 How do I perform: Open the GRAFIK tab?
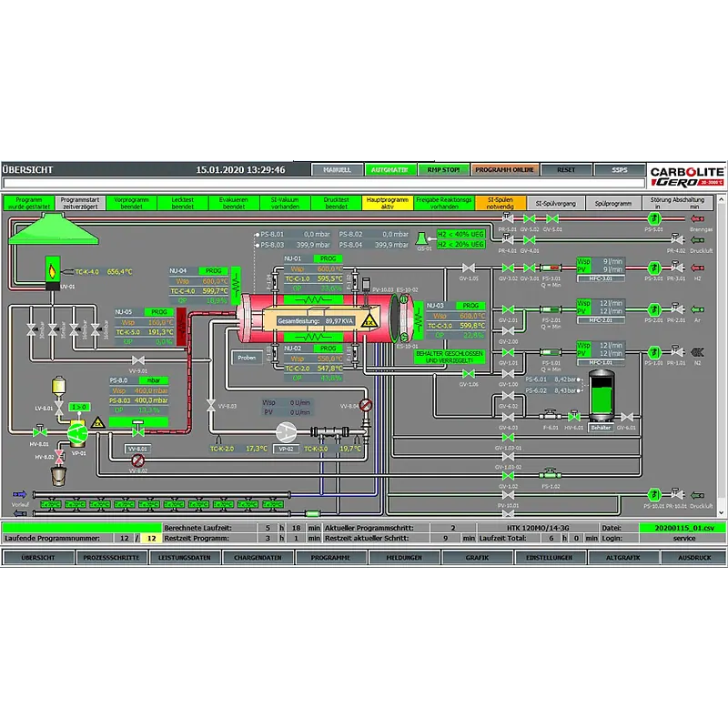click(x=477, y=558)
